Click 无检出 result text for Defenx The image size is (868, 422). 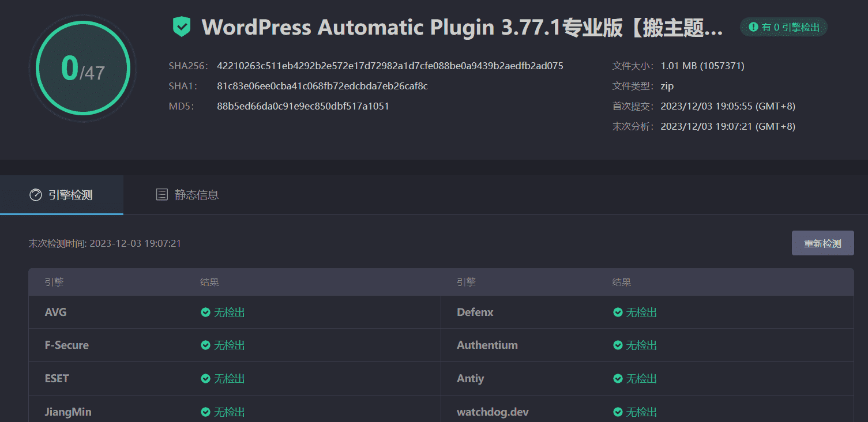[642, 312]
